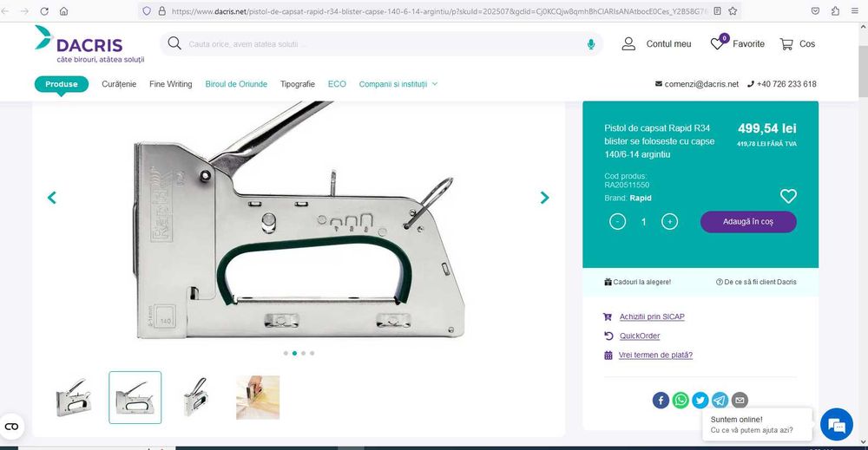Image resolution: width=868 pixels, height=450 pixels.
Task: Select fourth thumbnail showing stapler in use
Action: [x=258, y=397]
